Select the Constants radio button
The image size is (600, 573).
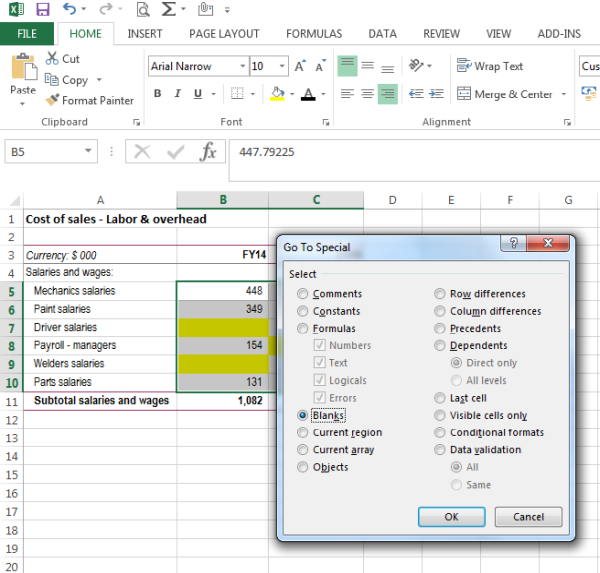point(303,311)
